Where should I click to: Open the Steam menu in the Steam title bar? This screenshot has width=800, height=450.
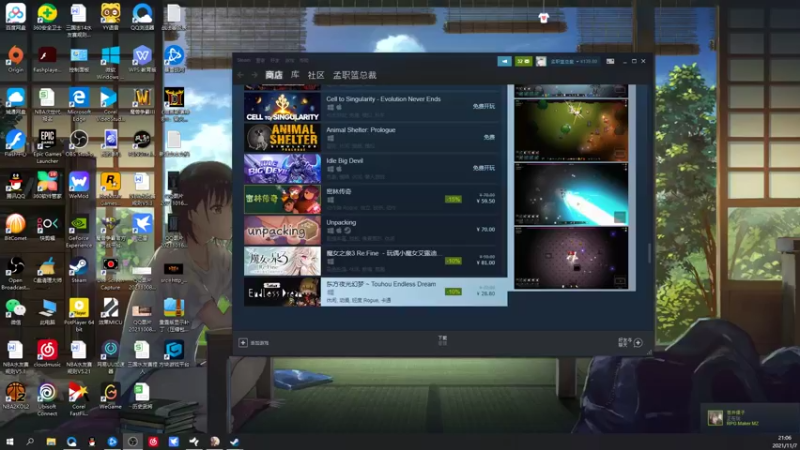pyautogui.click(x=244, y=60)
